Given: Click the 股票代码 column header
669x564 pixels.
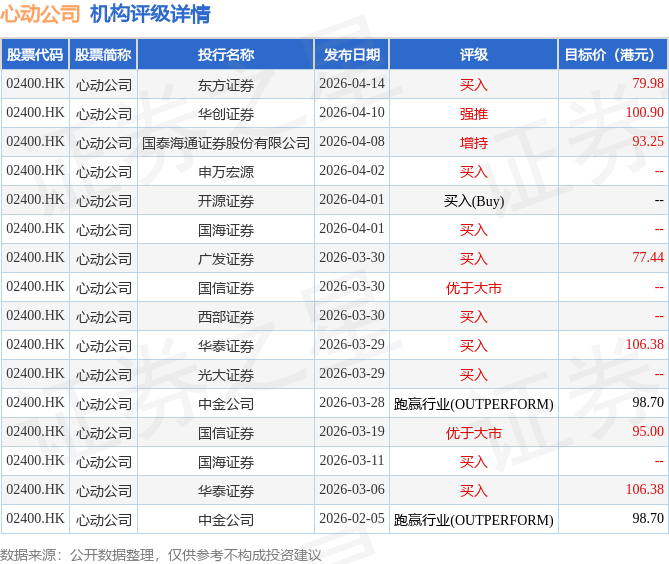Looking at the screenshot, I should coord(35,55).
